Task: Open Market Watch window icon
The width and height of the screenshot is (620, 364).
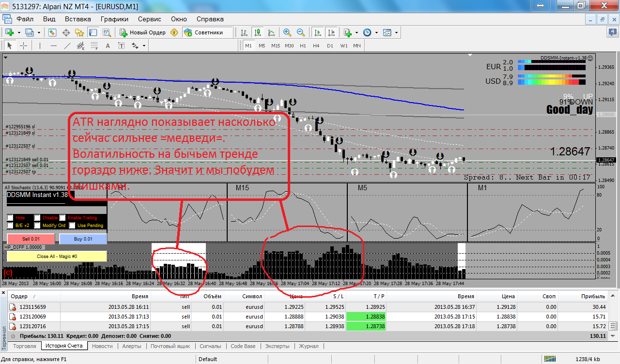Action: click(52, 32)
